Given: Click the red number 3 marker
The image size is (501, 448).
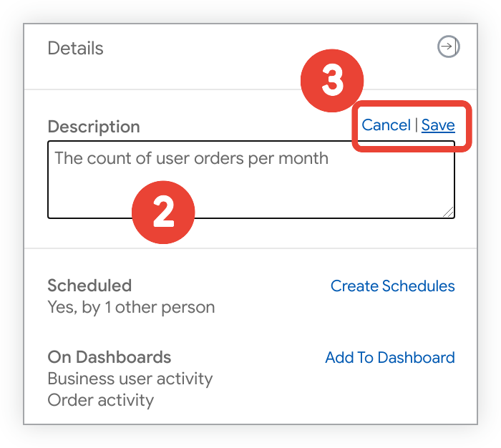Looking at the screenshot, I should point(332,81).
